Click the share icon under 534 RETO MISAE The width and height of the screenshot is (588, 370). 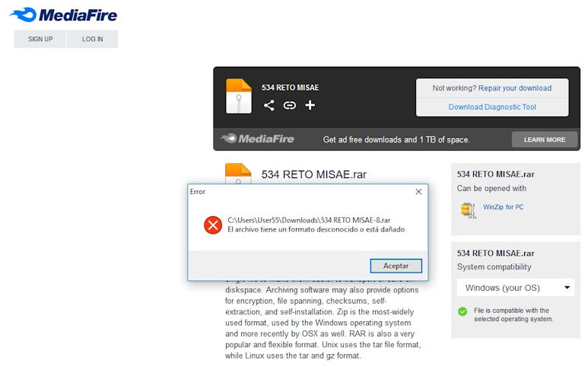[269, 105]
